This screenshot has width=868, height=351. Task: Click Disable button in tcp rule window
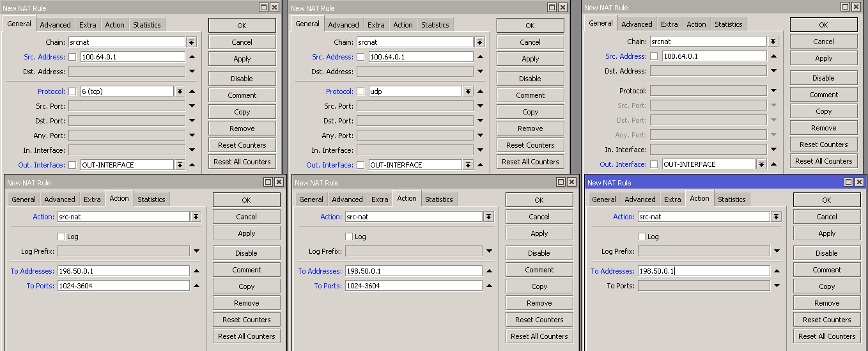[242, 79]
